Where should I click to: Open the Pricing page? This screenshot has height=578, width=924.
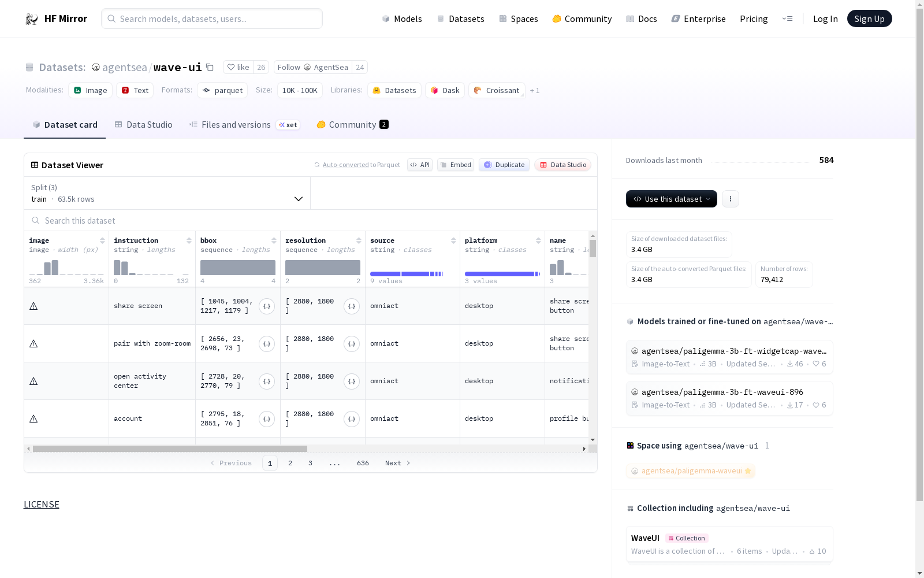pyautogui.click(x=754, y=19)
